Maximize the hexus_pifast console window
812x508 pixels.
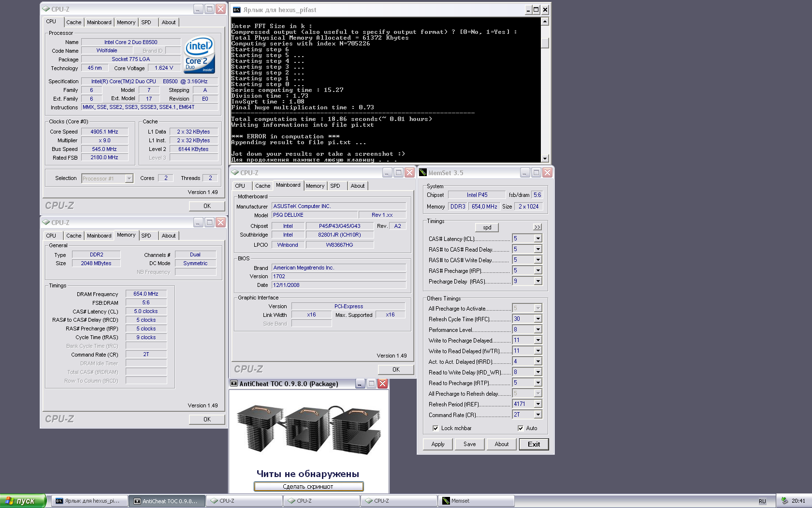click(536, 10)
